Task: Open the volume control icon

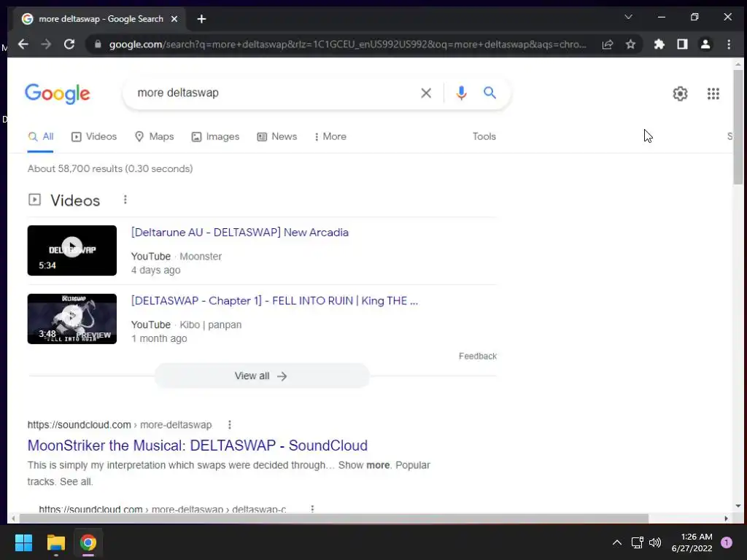Action: tap(655, 542)
